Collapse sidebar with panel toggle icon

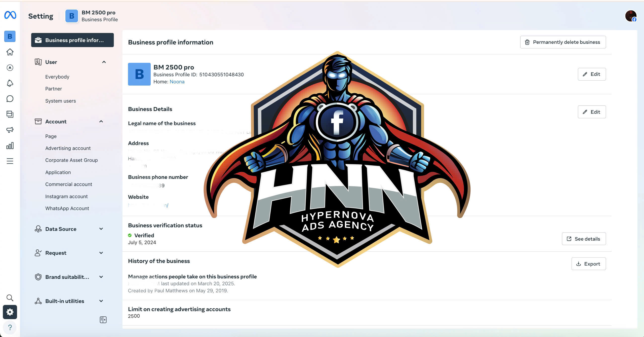pos(103,320)
